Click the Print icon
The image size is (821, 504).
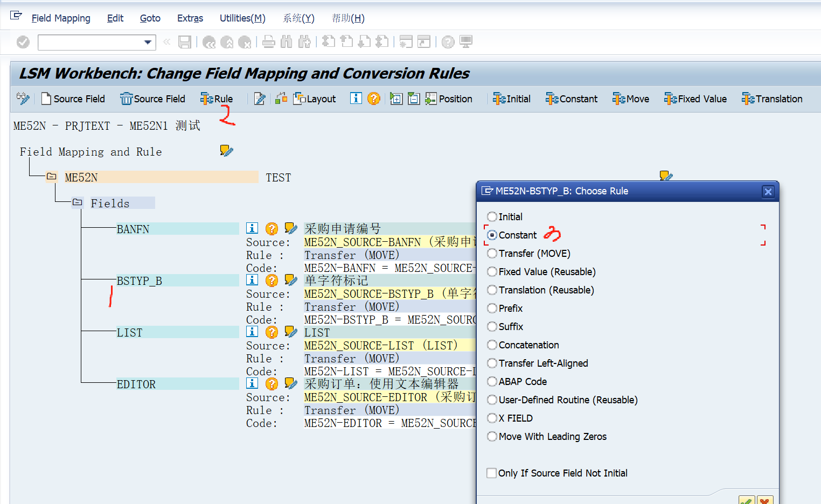coord(269,42)
